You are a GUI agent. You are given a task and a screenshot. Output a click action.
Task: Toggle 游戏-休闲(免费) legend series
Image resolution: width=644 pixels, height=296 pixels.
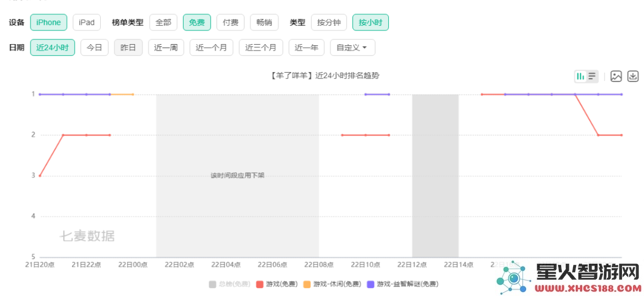(x=332, y=284)
